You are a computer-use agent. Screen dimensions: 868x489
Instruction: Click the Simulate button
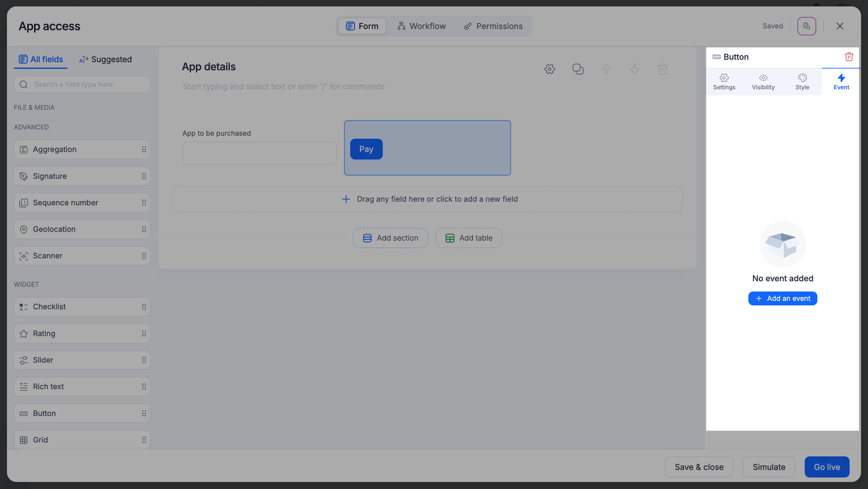[x=769, y=467]
